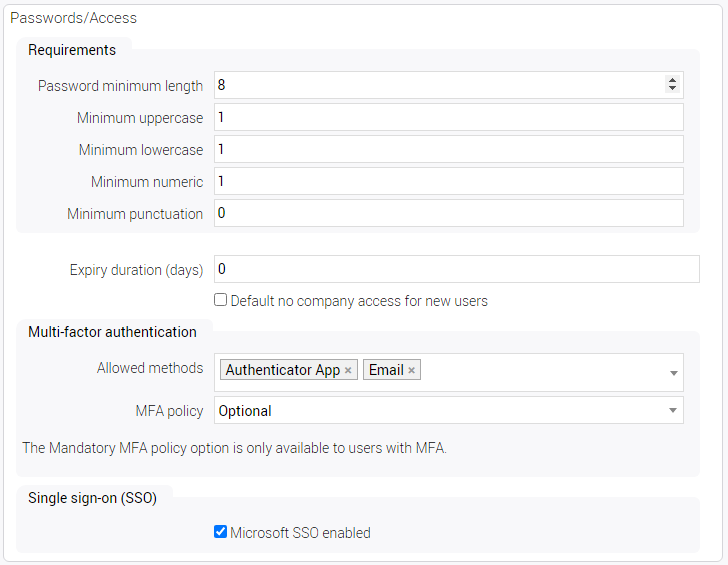The image size is (728, 565).
Task: Click the Authenticator App tag label
Action: (x=282, y=370)
